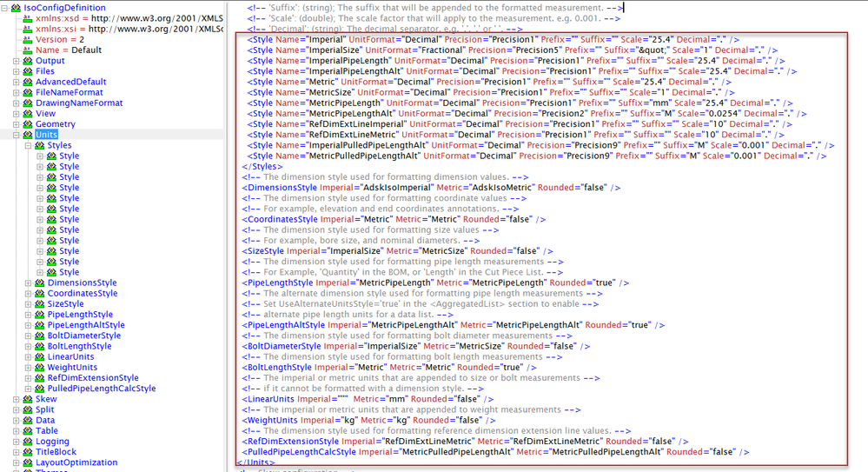Click the PipeLengthAltStyle XML element line

click(x=453, y=324)
